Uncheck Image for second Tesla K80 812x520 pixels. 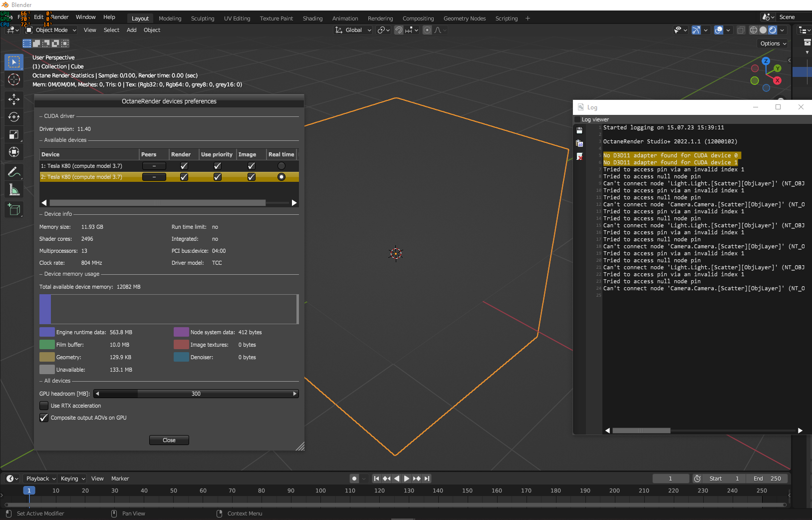click(252, 177)
